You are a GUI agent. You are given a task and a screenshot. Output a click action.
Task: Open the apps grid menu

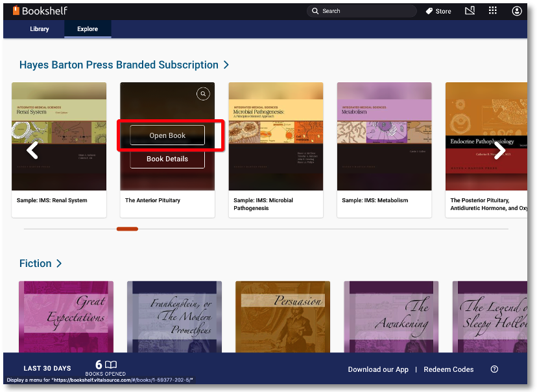[493, 11]
